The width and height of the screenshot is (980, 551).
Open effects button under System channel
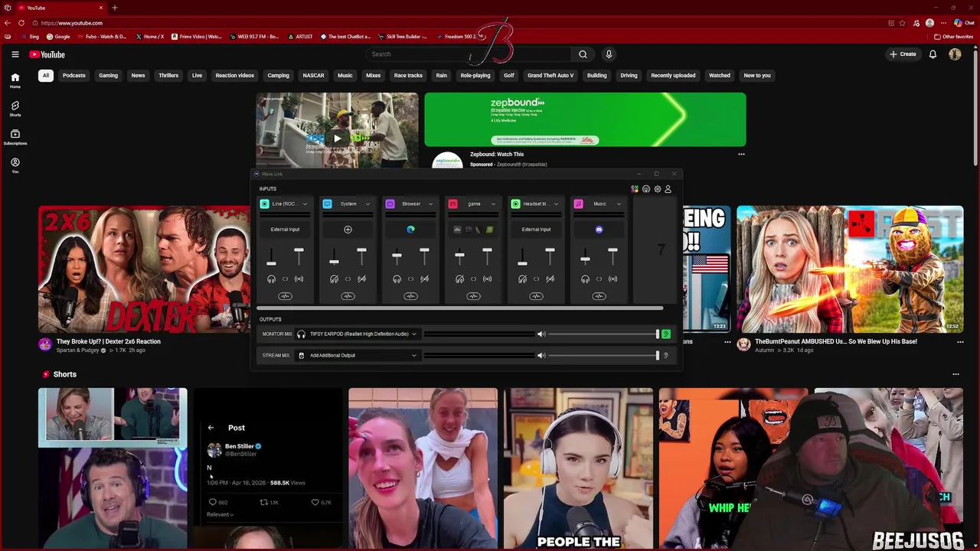point(348,296)
